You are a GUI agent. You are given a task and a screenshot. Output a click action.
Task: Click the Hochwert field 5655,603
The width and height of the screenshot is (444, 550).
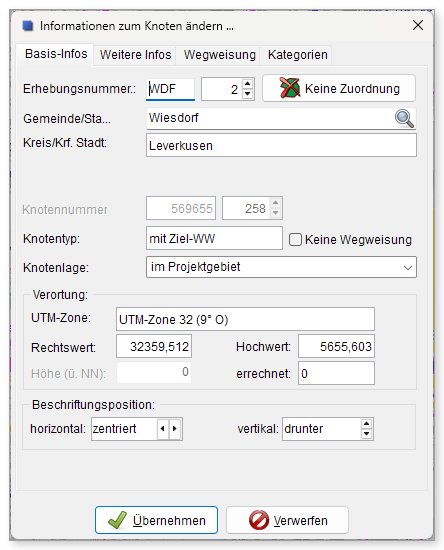click(336, 347)
